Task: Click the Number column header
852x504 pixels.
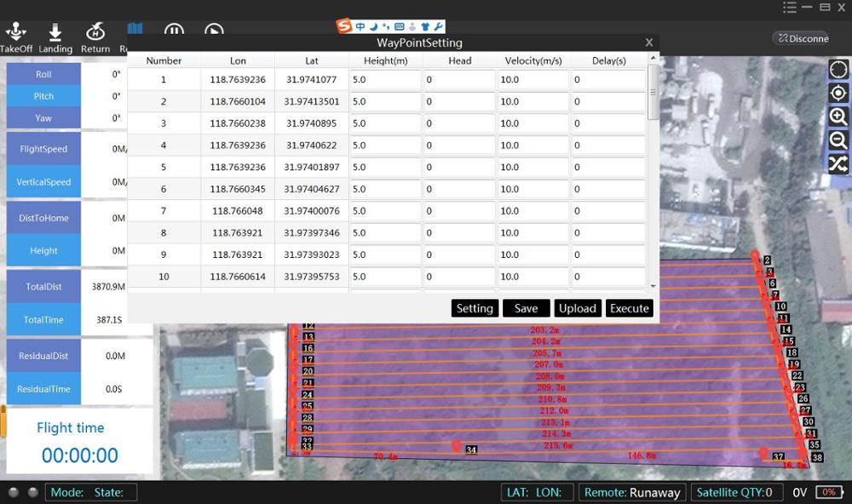Action: point(164,60)
